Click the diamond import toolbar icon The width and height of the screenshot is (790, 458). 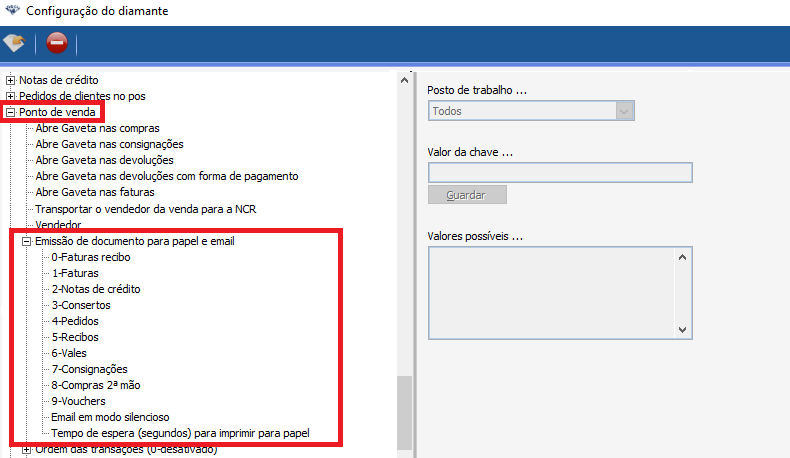tap(14, 43)
